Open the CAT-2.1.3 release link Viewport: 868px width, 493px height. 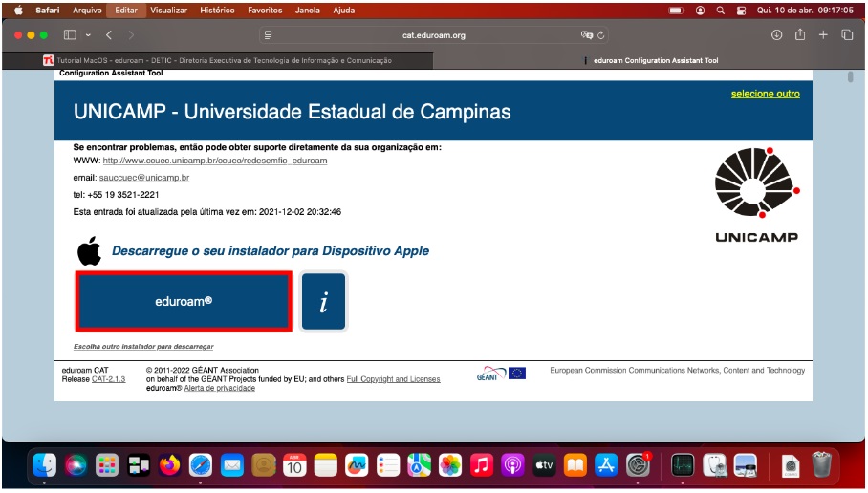109,379
